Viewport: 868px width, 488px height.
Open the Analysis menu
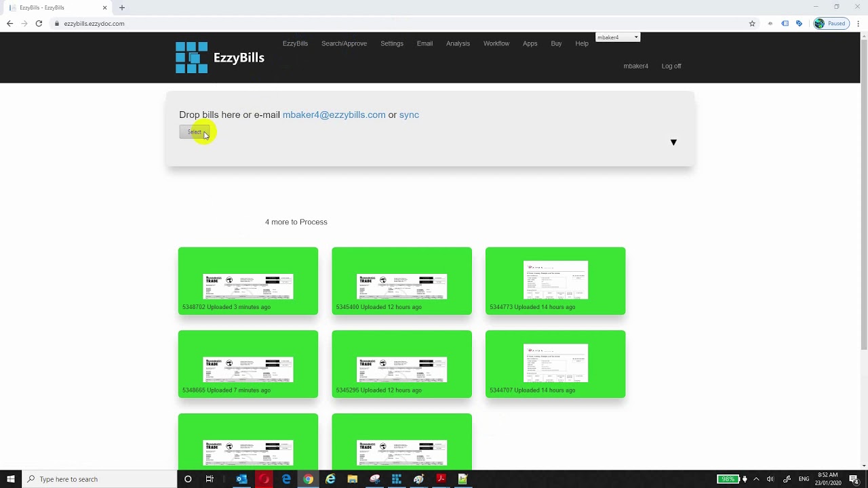tap(458, 43)
